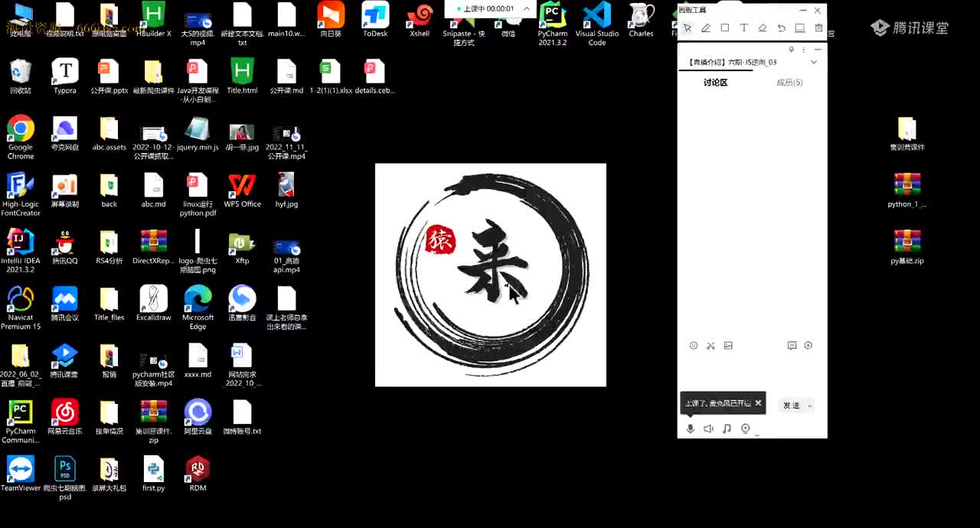Expand the course title chevron
The height and width of the screenshot is (528, 980).
[814, 63]
